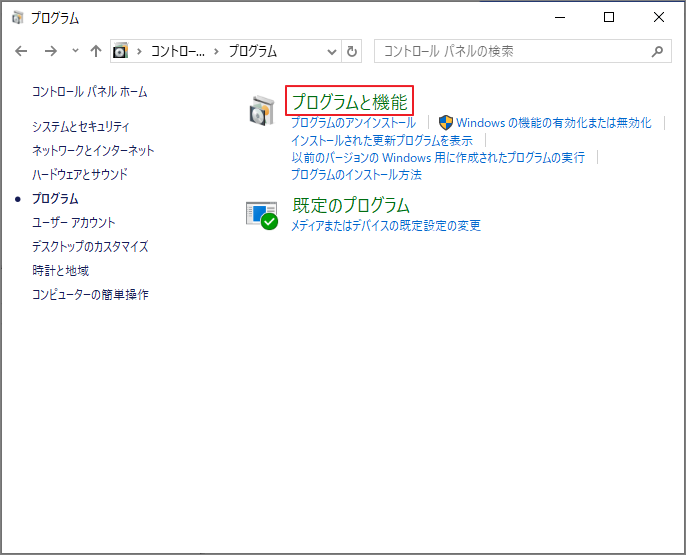Screen dimensions: 686x555
Task: Open ネットワークとインターネット category
Action: 93,150
